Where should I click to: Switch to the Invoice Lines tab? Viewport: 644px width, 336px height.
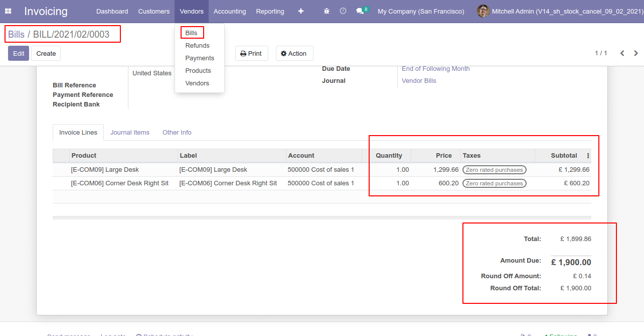[78, 133]
